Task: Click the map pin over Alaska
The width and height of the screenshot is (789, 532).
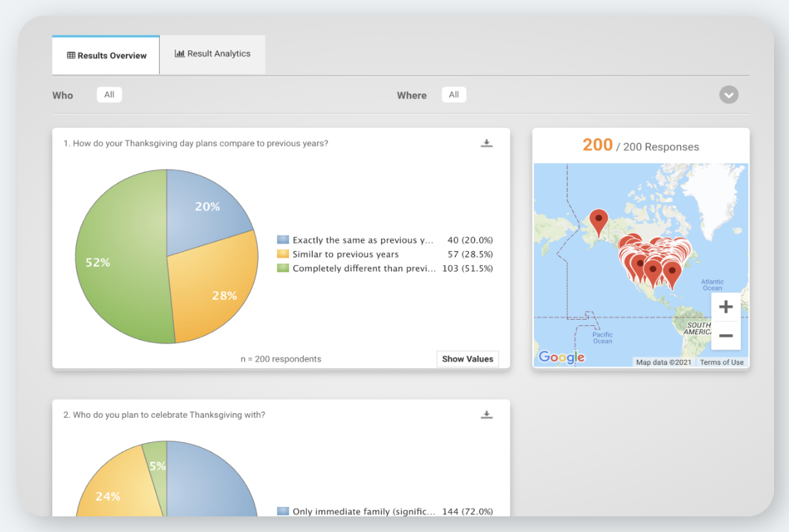Action: (599, 222)
